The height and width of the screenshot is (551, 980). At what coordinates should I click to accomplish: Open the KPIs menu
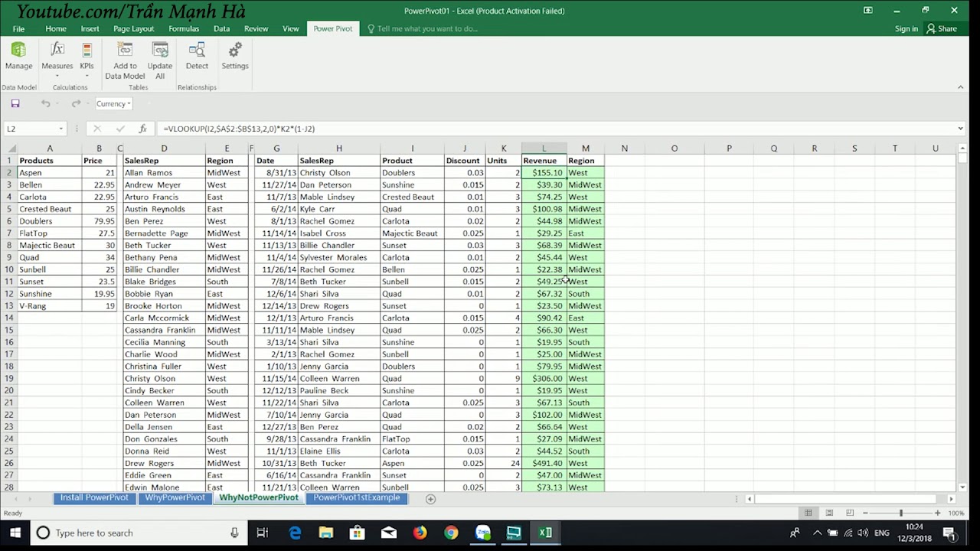[87, 60]
